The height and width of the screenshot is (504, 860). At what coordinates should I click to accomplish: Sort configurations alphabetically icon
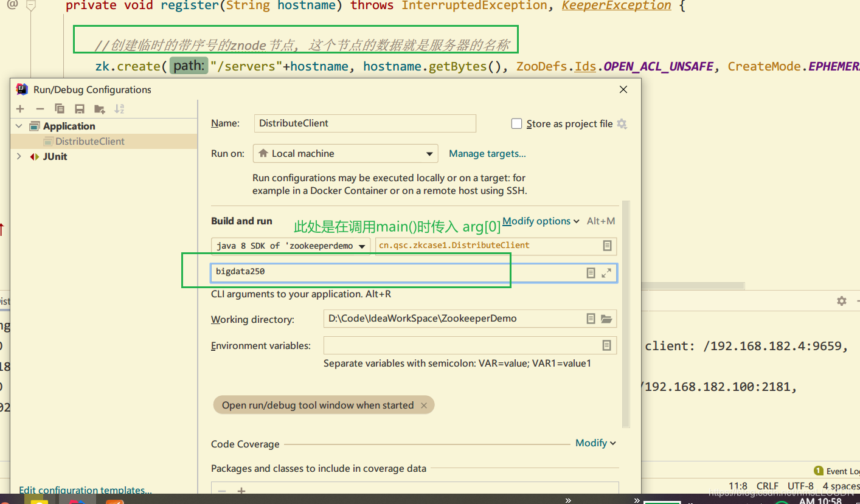[119, 109]
